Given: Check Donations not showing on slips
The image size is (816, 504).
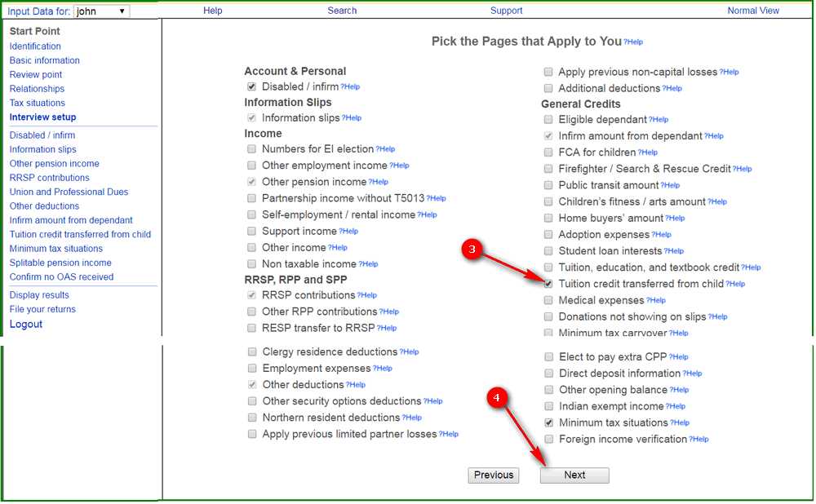Looking at the screenshot, I should tap(548, 316).
